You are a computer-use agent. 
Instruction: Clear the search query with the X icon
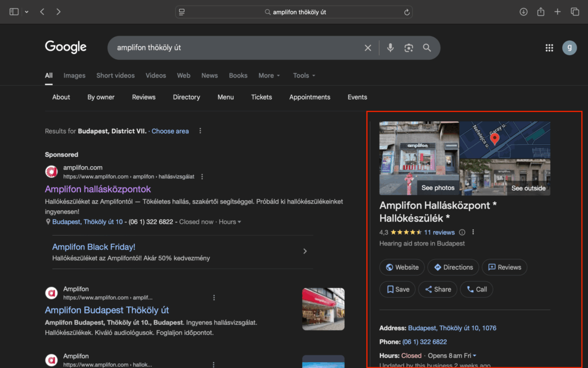(x=368, y=48)
